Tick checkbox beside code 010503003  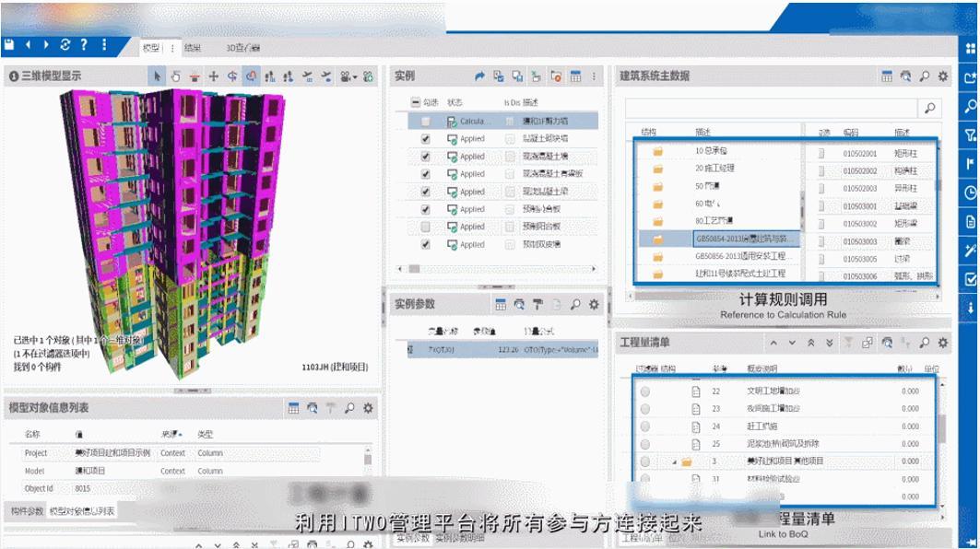(x=821, y=241)
